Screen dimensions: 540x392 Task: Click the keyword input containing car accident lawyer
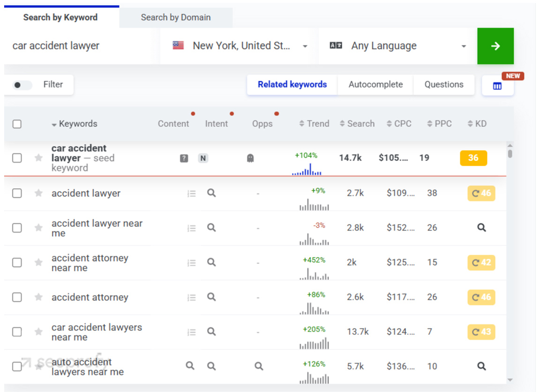click(82, 46)
